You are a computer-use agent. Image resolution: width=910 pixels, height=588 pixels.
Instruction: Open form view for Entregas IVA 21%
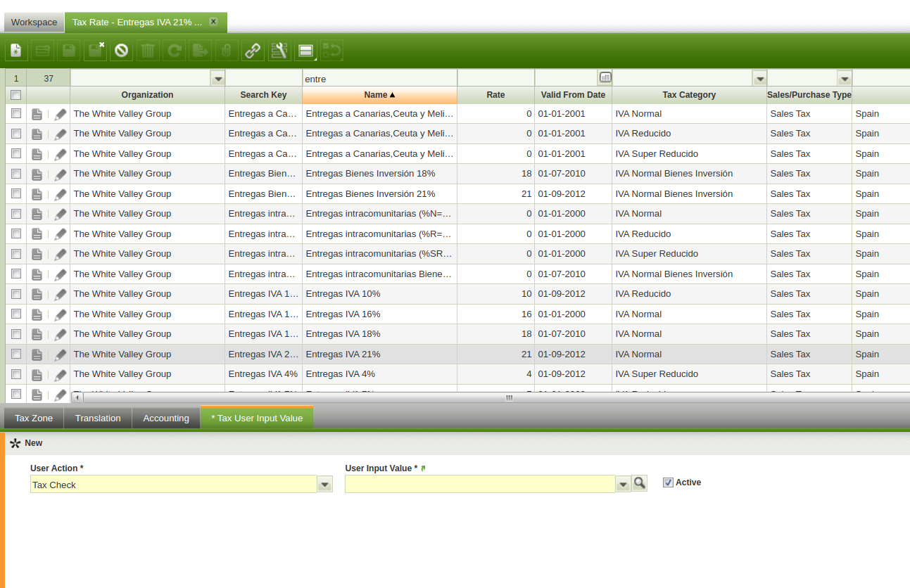coord(37,354)
